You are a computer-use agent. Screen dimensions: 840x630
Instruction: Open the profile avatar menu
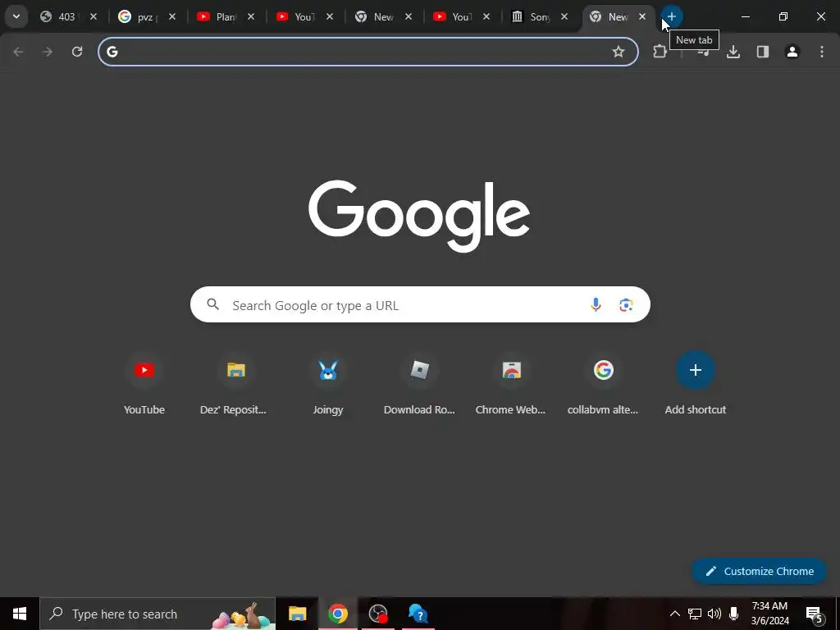pos(792,52)
